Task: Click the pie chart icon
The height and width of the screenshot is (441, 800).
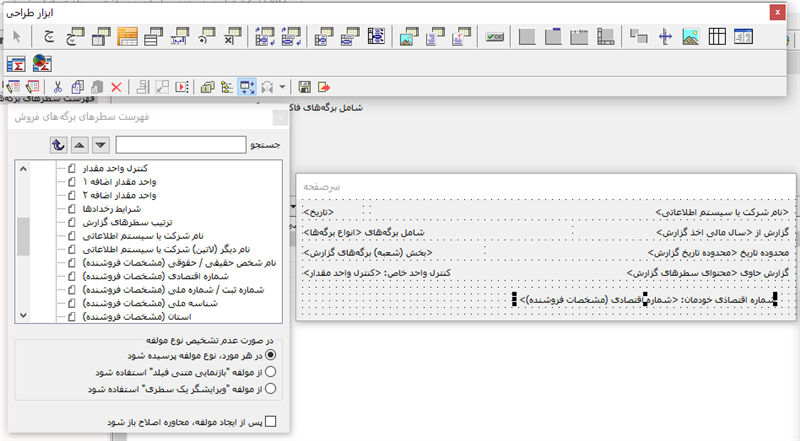Action: (42, 63)
